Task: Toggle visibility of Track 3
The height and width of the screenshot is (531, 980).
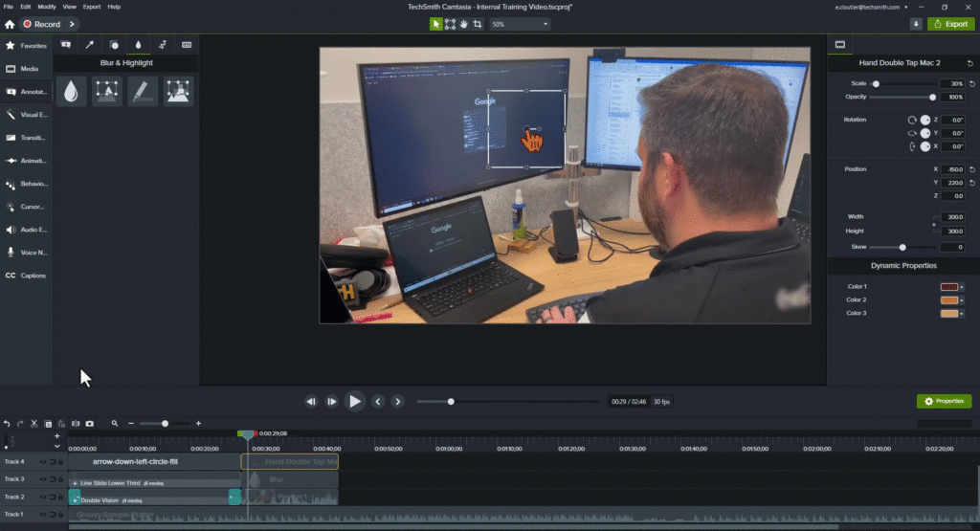Action: tap(43, 479)
